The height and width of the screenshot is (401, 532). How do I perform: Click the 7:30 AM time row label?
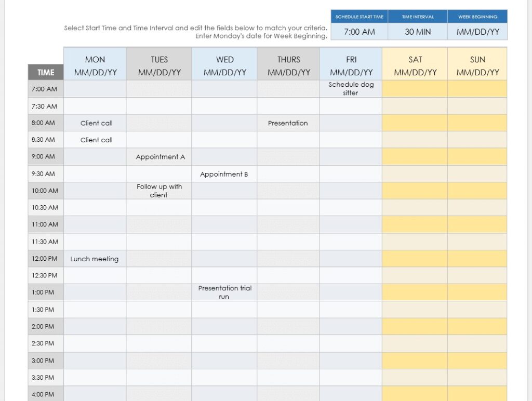coord(46,106)
